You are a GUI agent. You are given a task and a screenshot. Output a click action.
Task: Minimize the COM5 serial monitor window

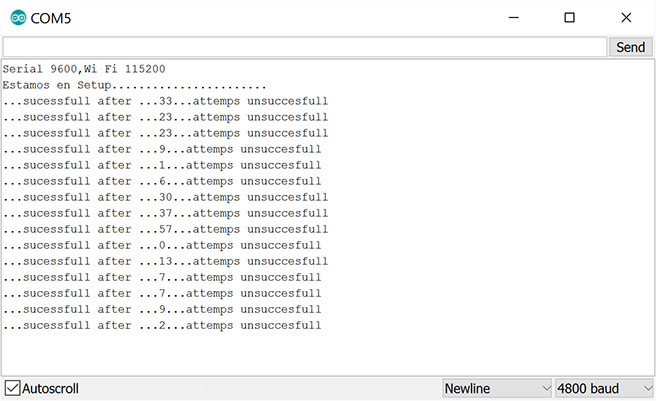point(514,18)
